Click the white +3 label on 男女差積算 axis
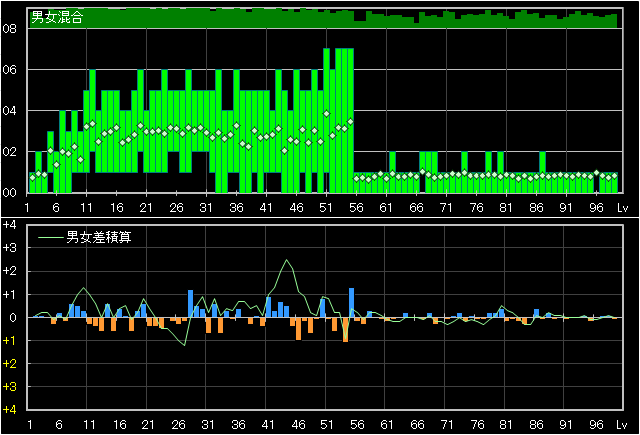Screen dimensions: 640x435 pyautogui.click(x=10, y=248)
